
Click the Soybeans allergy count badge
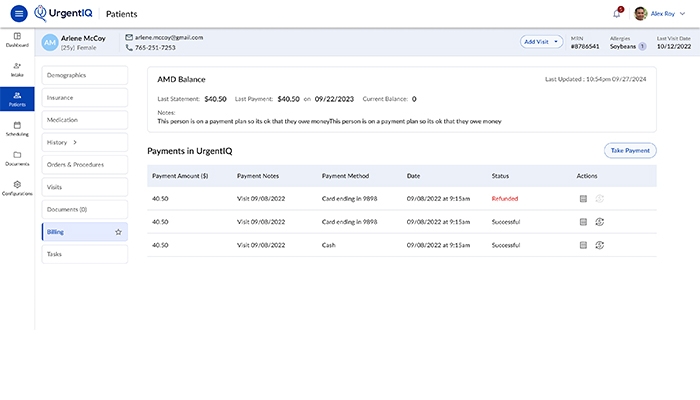642,46
